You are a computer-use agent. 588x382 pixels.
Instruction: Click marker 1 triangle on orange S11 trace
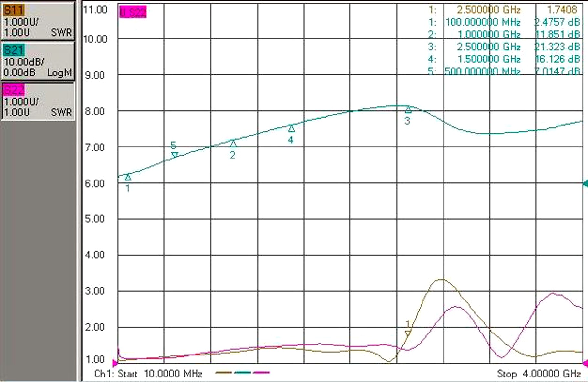[408, 333]
